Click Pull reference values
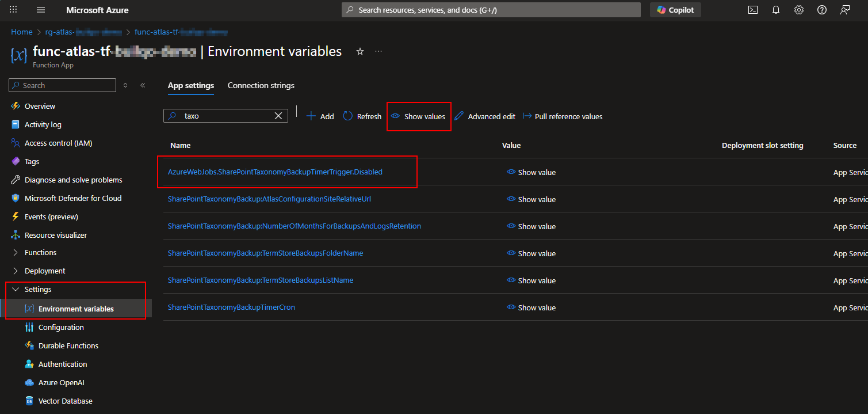This screenshot has height=414, width=868. [x=563, y=116]
